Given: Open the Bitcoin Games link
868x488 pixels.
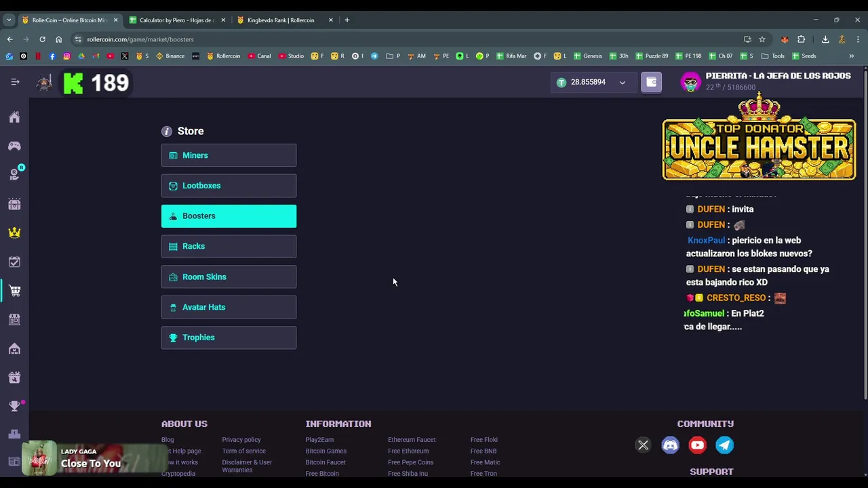Looking at the screenshot, I should click(325, 451).
